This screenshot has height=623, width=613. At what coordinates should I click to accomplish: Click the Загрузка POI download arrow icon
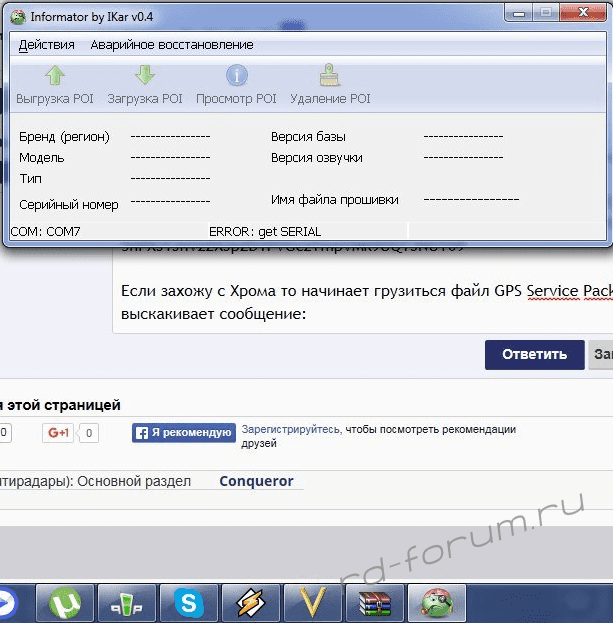145,76
